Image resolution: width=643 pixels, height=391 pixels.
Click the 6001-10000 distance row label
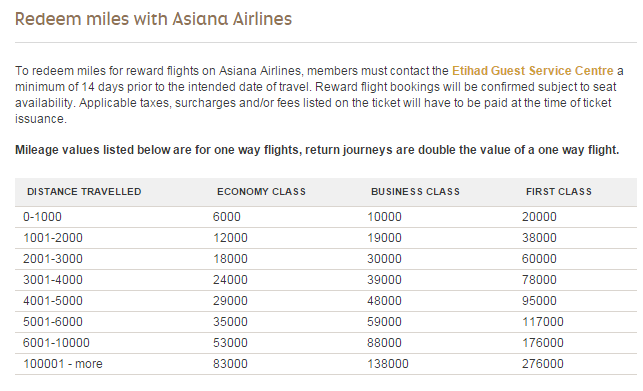click(x=56, y=343)
